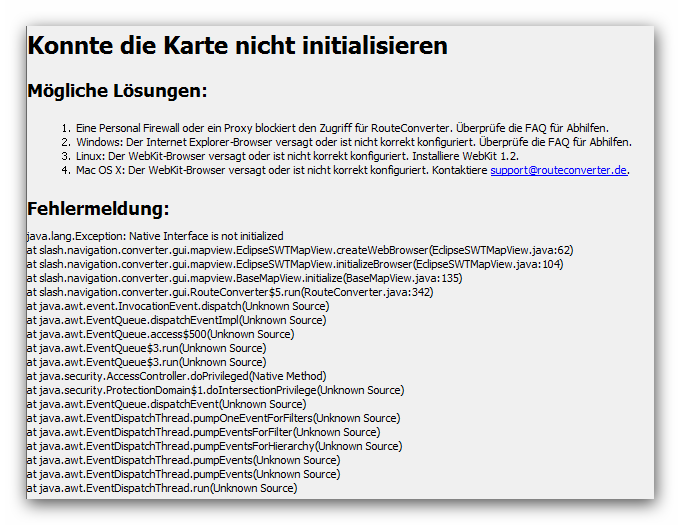Click the EclipseSWTMapView.createWebBrowser stack trace line

click(x=300, y=250)
